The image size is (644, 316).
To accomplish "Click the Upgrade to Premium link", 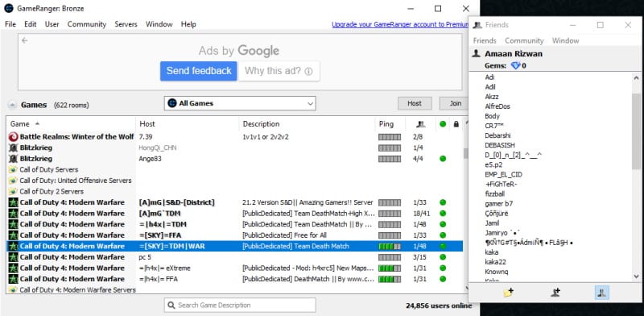I will 400,24.
